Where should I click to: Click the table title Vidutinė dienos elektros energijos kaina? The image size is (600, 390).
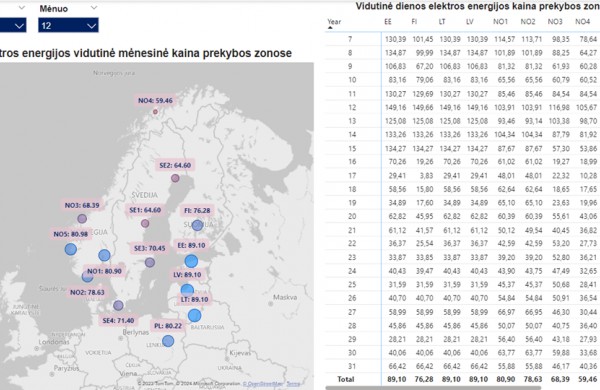click(x=478, y=6)
